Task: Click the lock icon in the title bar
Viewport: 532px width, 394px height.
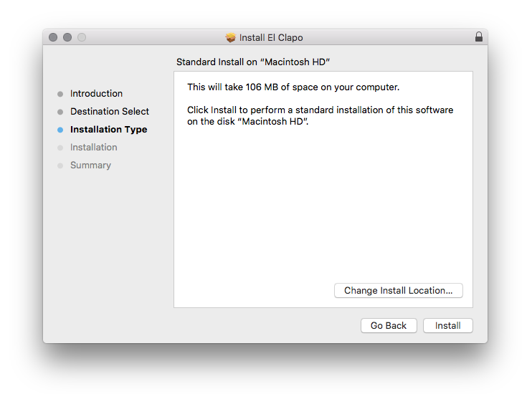Action: click(479, 37)
